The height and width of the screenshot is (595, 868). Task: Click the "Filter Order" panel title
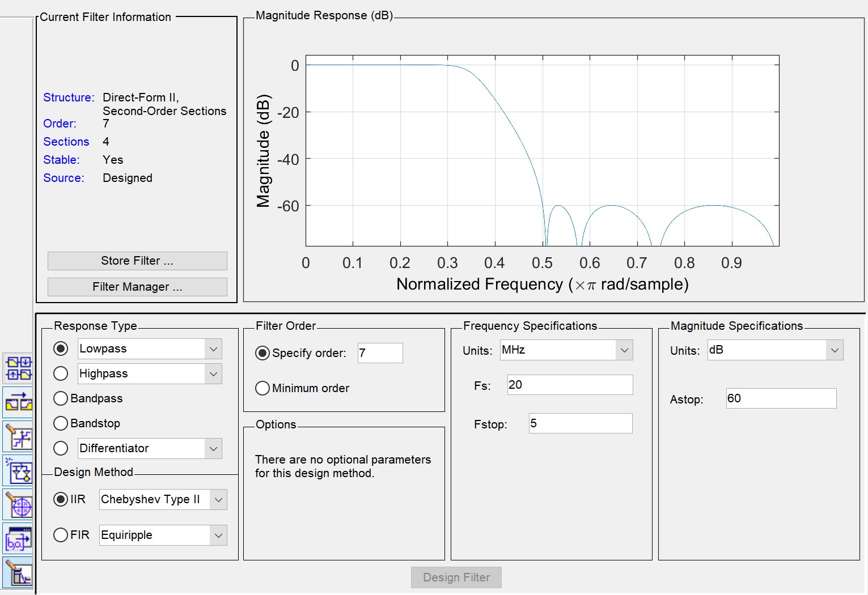tap(286, 326)
